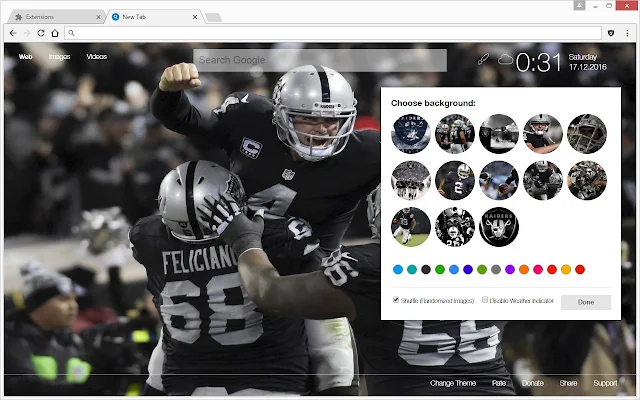
Task: Pick the black color swatch
Action: pos(426,269)
